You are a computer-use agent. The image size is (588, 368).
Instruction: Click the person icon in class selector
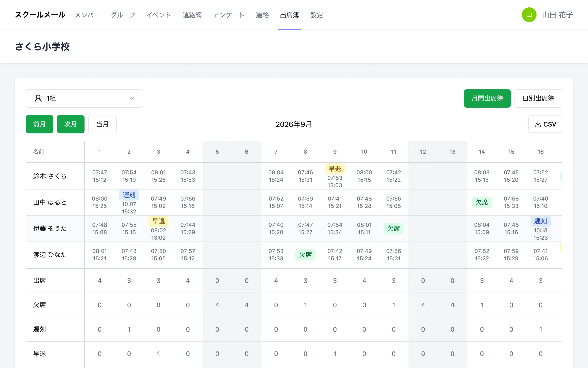(x=38, y=98)
